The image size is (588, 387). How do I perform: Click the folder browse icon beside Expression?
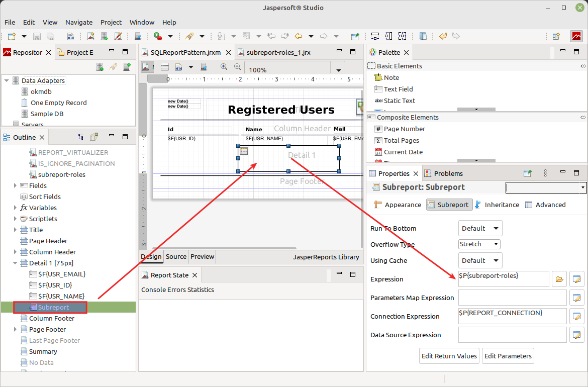pos(559,279)
